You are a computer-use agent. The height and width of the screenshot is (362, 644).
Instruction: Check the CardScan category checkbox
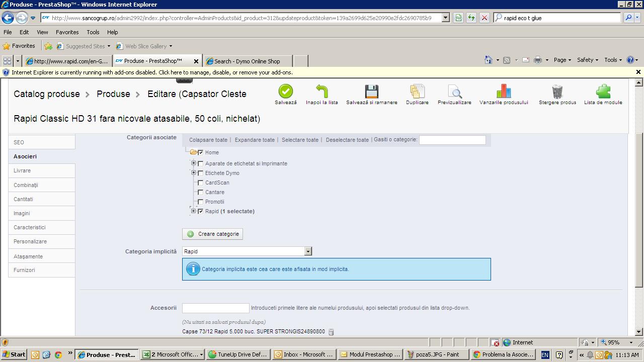click(x=201, y=183)
